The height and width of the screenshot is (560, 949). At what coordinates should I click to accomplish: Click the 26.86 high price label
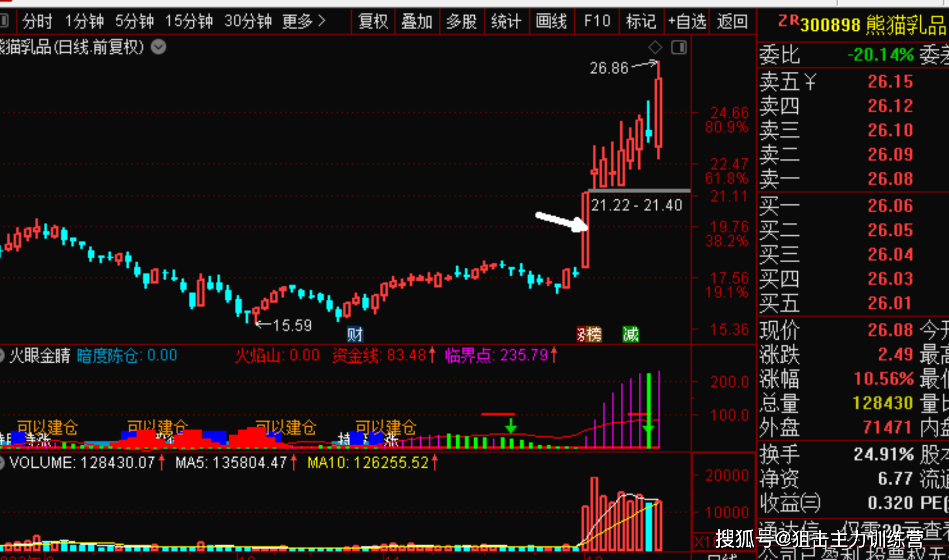point(609,68)
